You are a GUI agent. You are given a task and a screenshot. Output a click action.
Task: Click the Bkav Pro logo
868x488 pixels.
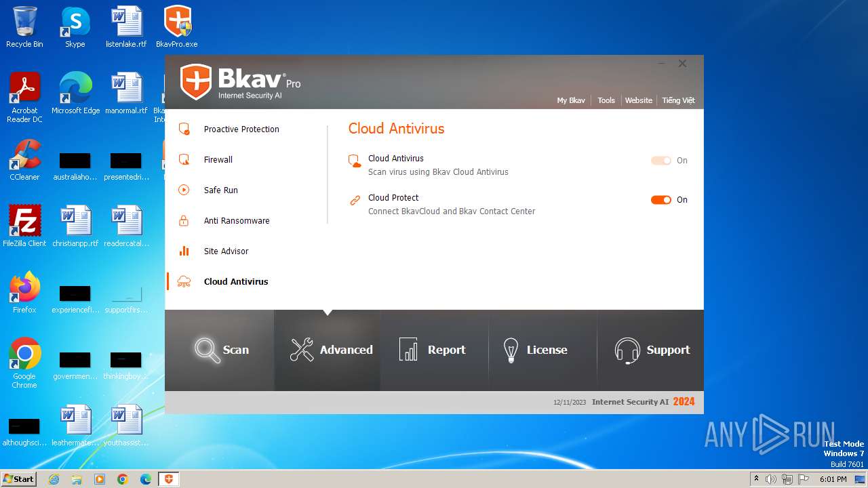coord(241,82)
